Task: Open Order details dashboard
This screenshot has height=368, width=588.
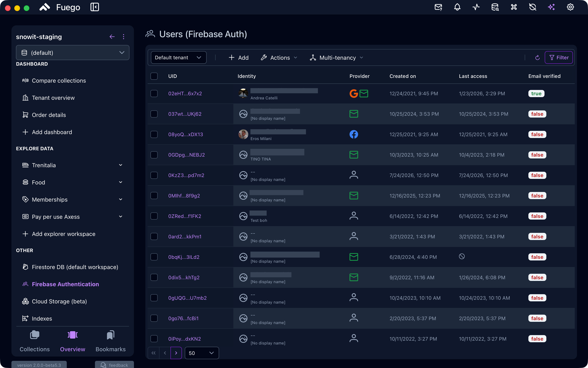Action: pos(44,115)
